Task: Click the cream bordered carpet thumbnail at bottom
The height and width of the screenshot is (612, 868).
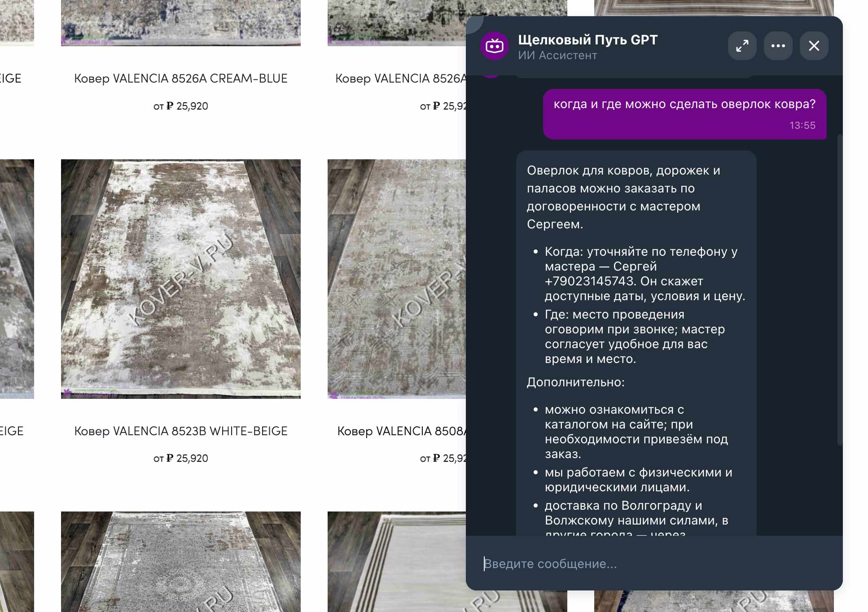Action: 396,562
